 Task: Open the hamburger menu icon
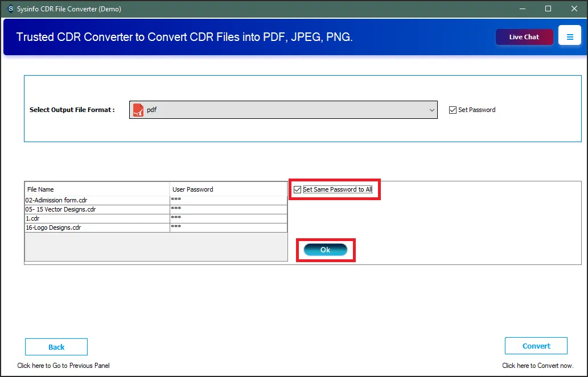(570, 37)
